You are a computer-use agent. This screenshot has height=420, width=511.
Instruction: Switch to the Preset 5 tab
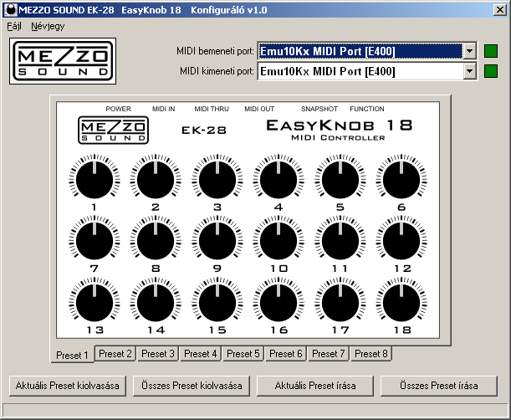(243, 354)
